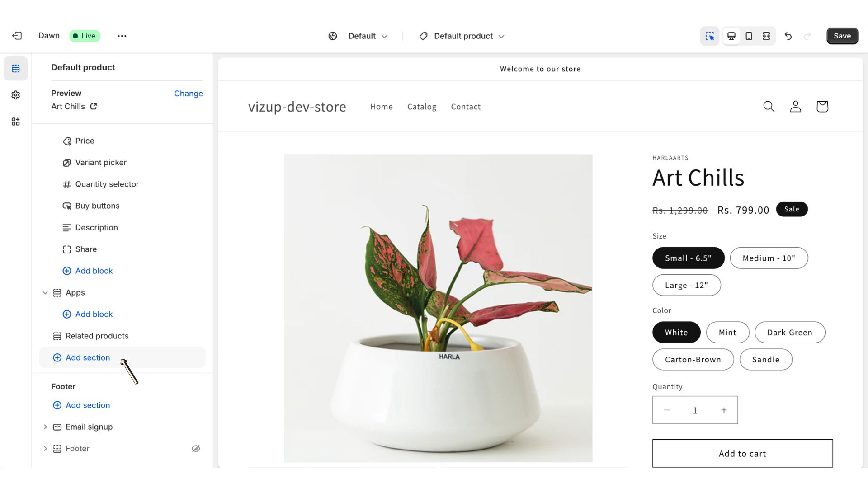Screen dimensions: 868x488
Task: Expand the Email signup section
Action: point(45,427)
